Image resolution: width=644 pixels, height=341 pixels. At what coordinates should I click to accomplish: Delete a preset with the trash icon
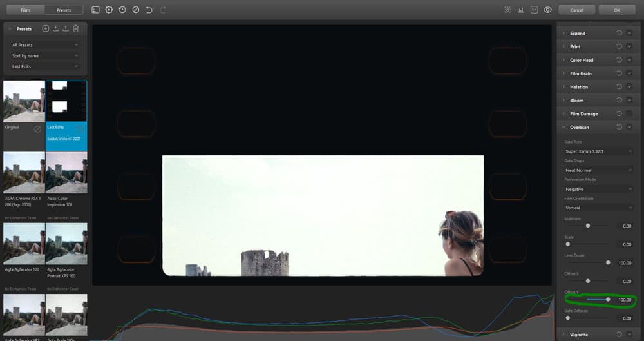tap(75, 29)
